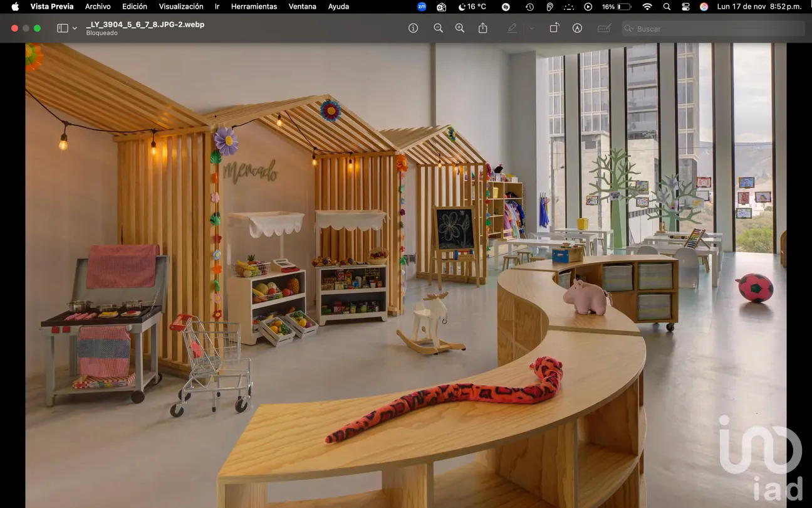Open the Wi-Fi menu
The image size is (812, 508).
click(x=647, y=6)
